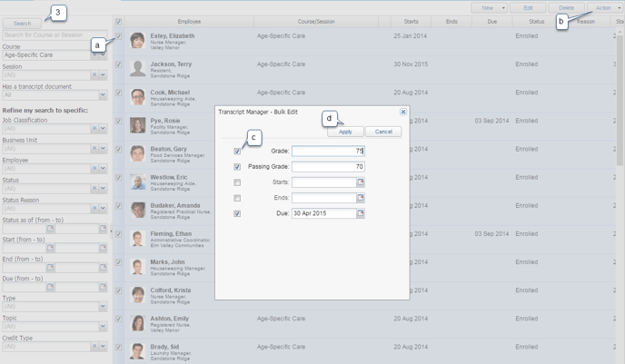Sort by the Ends column header
The width and height of the screenshot is (625, 364).
pos(451,22)
